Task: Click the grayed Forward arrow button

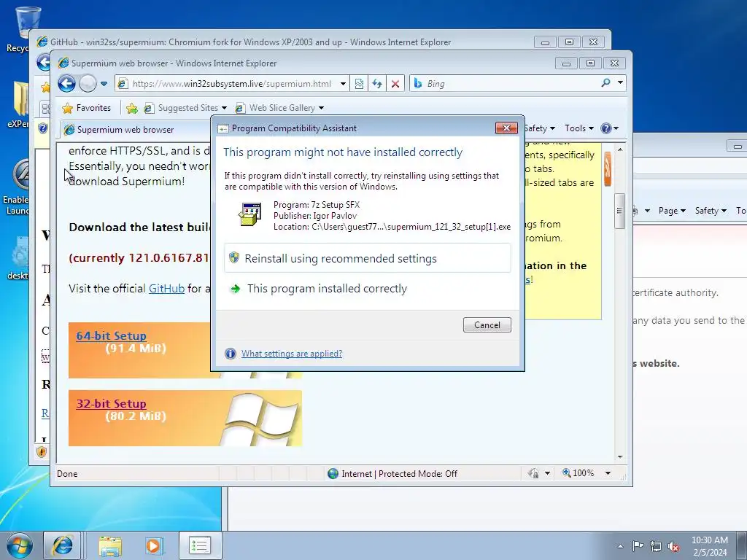Action: [x=88, y=84]
